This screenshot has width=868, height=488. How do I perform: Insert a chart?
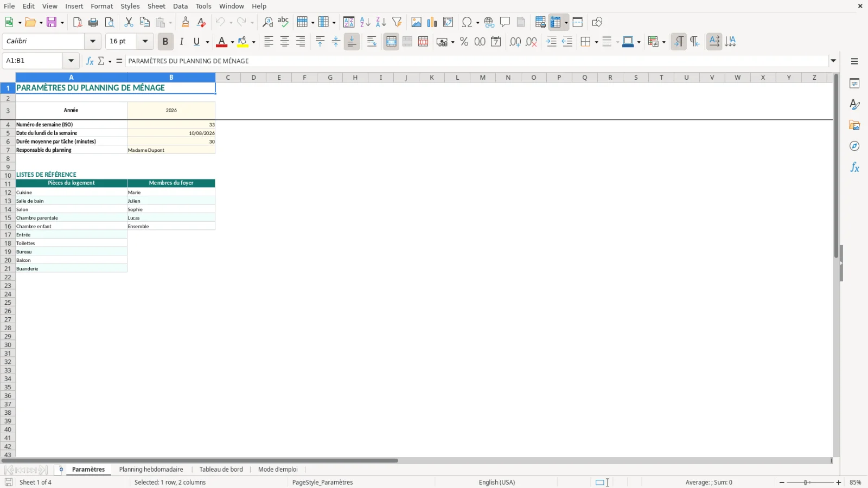[432, 22]
